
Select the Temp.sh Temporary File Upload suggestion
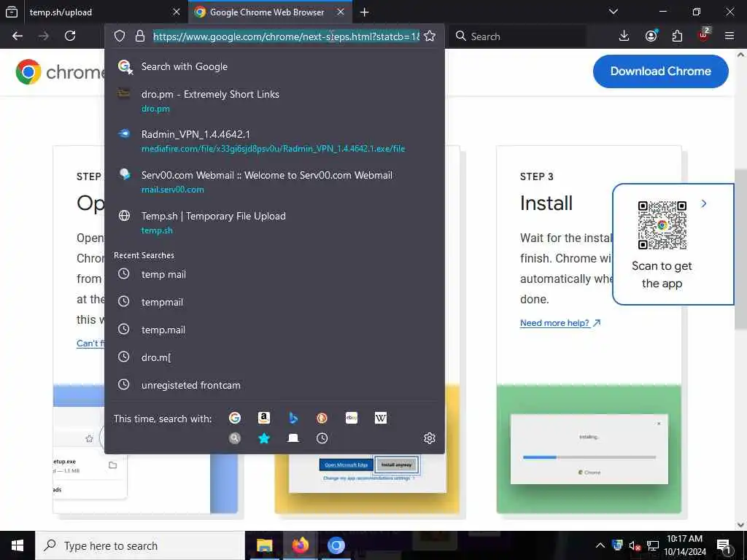(274, 223)
